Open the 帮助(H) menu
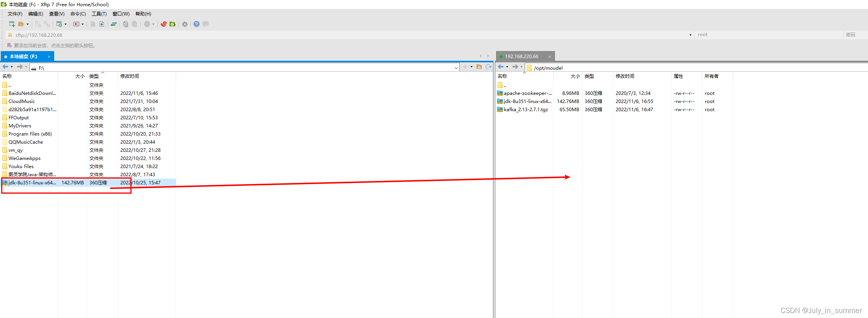868x318 pixels. pyautogui.click(x=143, y=14)
